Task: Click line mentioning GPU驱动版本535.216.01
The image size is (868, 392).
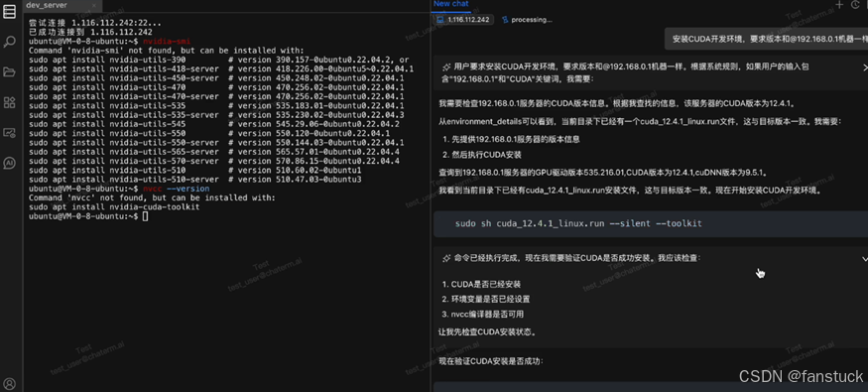Action: pos(603,173)
